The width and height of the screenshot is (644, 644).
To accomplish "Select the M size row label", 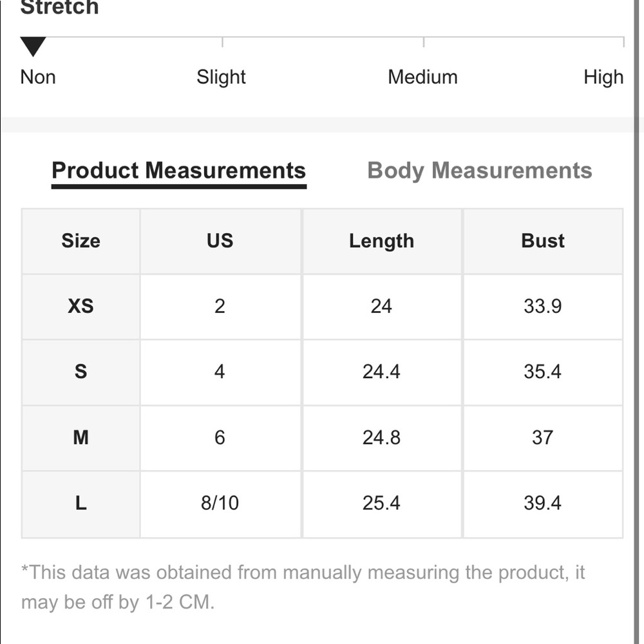I will click(x=80, y=437).
